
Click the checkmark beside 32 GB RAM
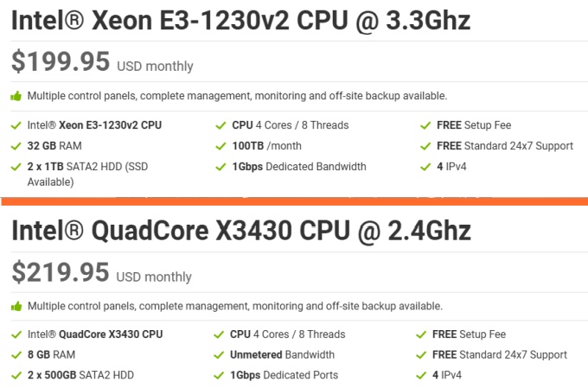(x=16, y=145)
